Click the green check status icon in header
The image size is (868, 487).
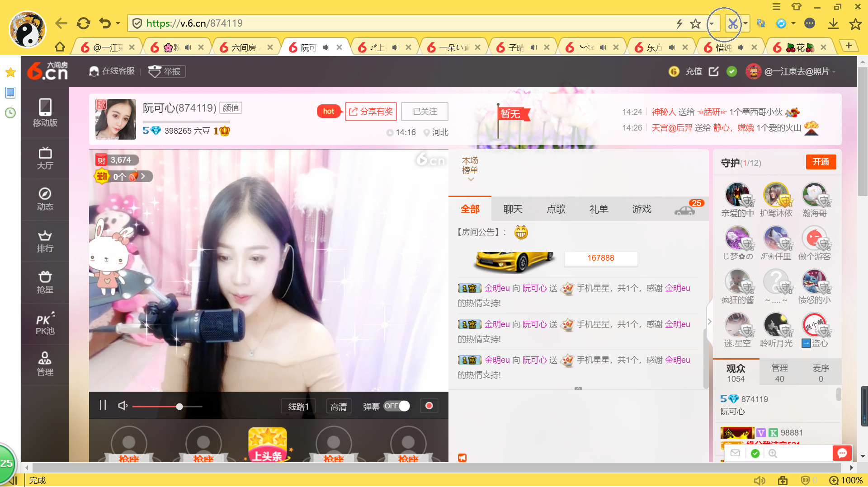pyautogui.click(x=732, y=71)
